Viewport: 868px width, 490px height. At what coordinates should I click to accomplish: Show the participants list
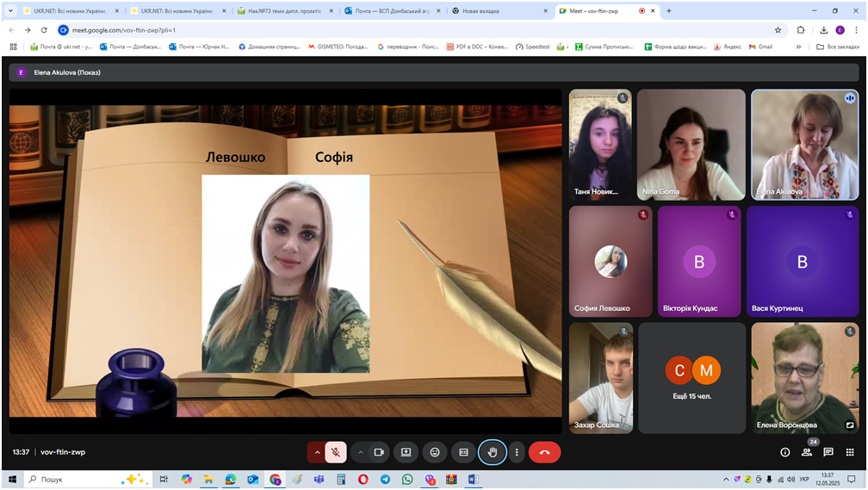tap(807, 452)
